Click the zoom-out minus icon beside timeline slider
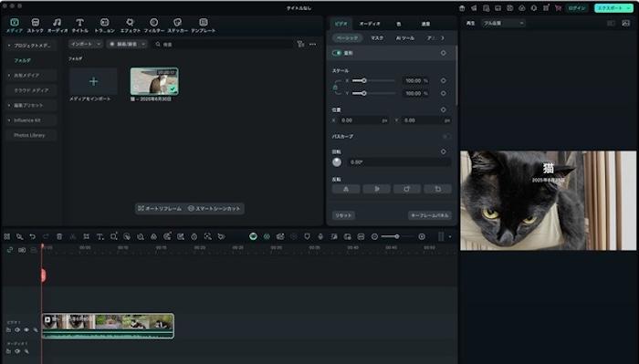The width and height of the screenshot is (639, 364). pos(374,236)
